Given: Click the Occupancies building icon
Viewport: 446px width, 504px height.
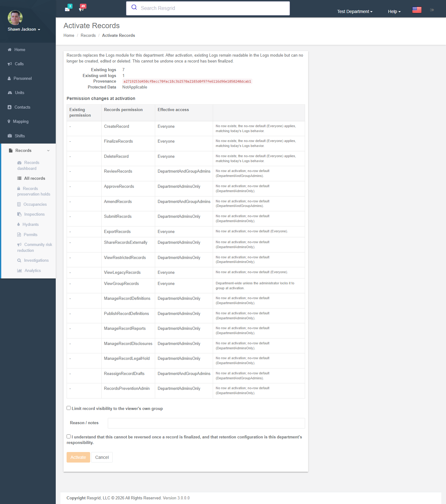Looking at the screenshot, I should pos(19,205).
